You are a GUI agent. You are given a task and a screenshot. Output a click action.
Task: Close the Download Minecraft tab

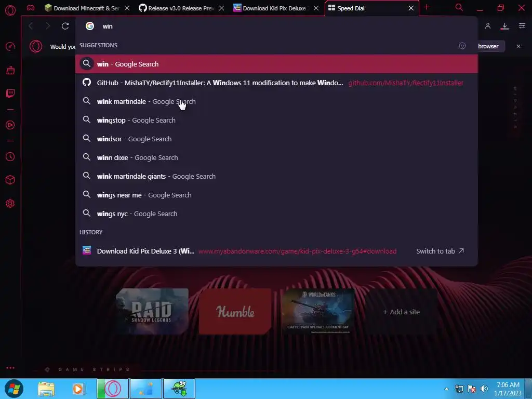(x=127, y=8)
